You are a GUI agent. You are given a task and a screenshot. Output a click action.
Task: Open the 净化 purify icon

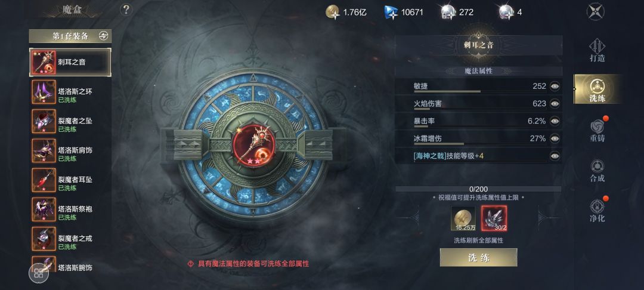597,210
